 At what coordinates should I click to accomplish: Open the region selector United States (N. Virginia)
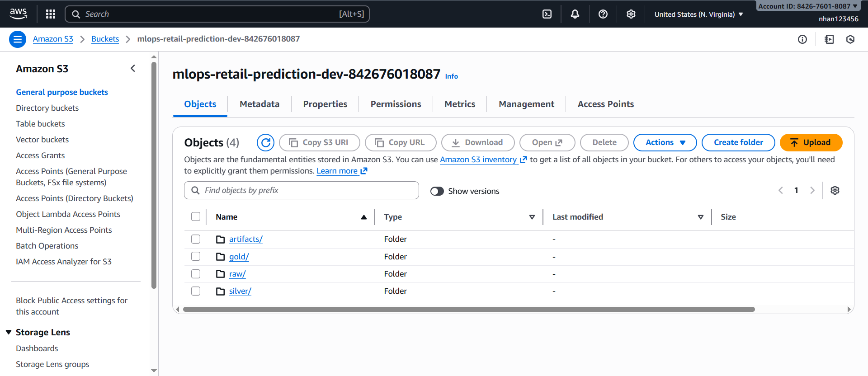tap(698, 14)
